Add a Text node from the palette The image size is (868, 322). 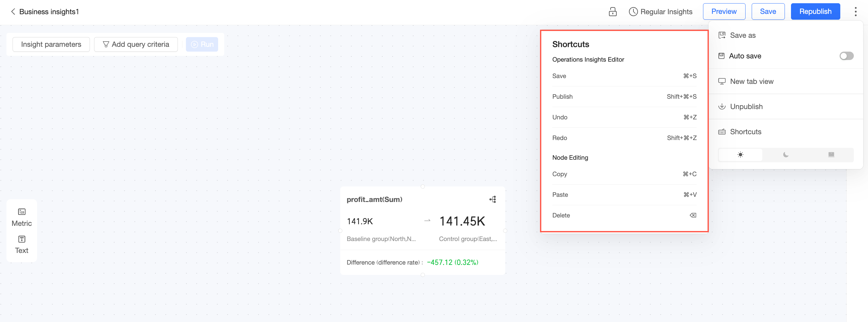(x=22, y=245)
